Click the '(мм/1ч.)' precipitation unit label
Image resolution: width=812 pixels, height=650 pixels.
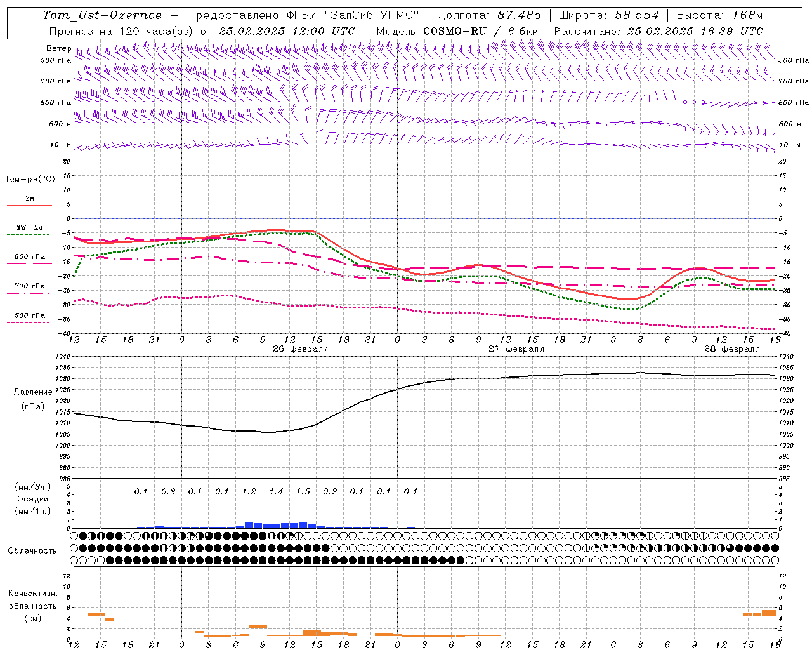[33, 511]
